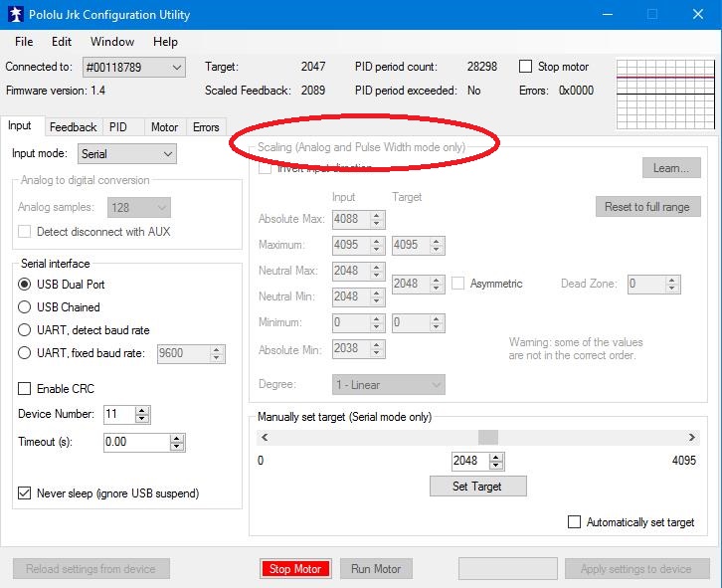Enable CRC checkbox
Viewport: 722px width, 588px height.
[25, 389]
